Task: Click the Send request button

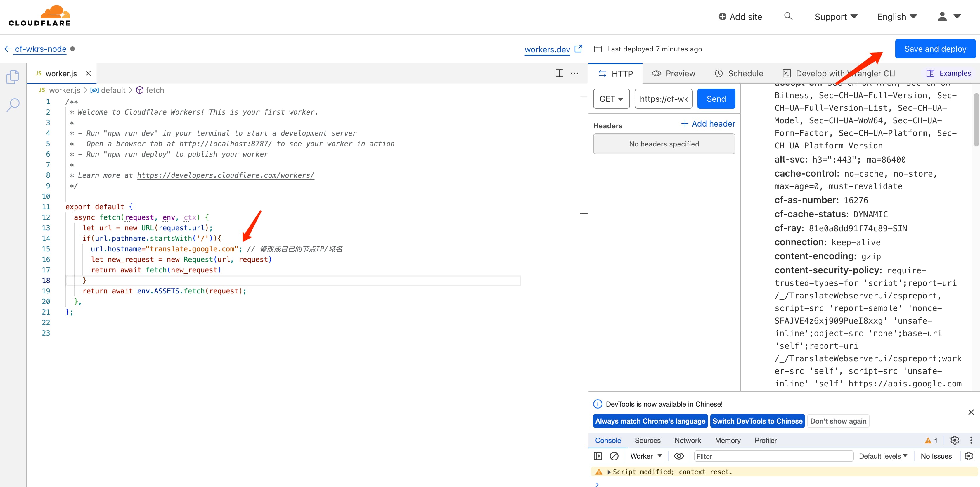Action: 716,99
